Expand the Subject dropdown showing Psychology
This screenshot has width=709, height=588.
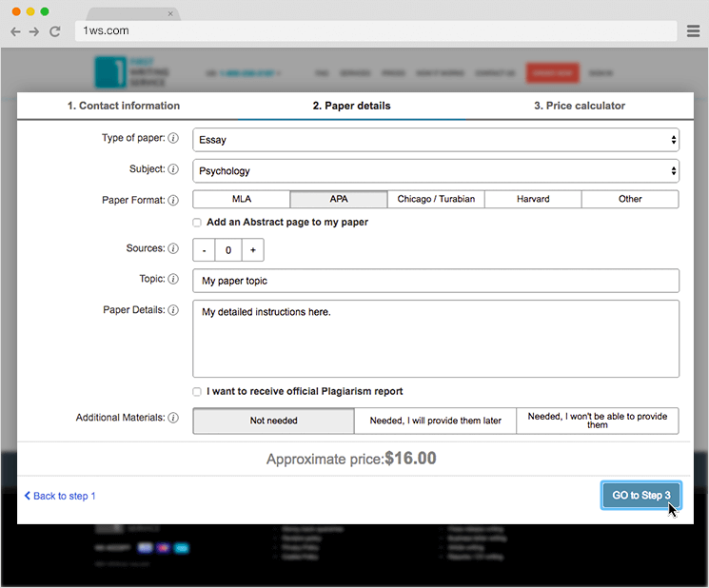436,171
